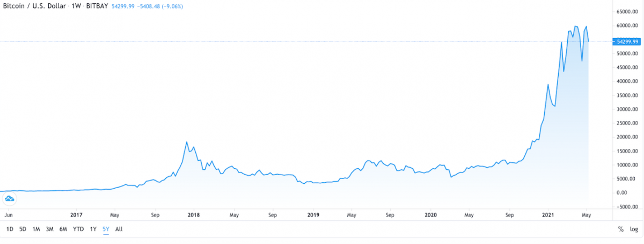
Task: Switch to the 1Y range
Action: tap(93, 229)
